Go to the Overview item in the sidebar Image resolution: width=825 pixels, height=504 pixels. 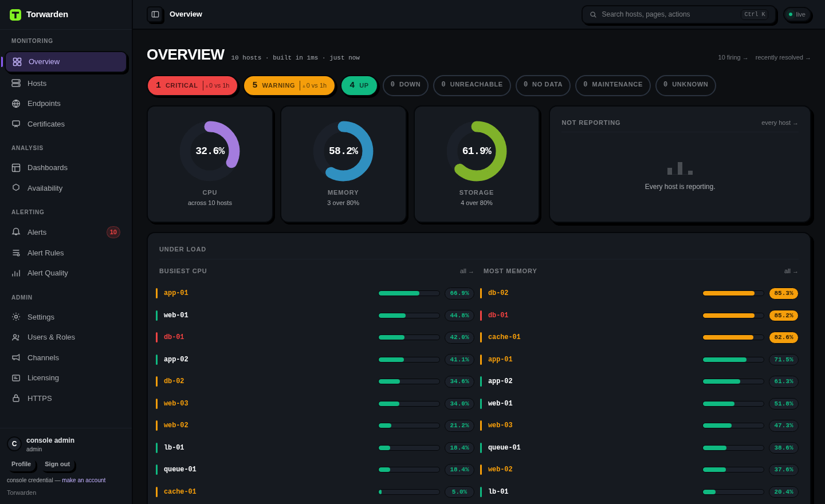point(66,62)
